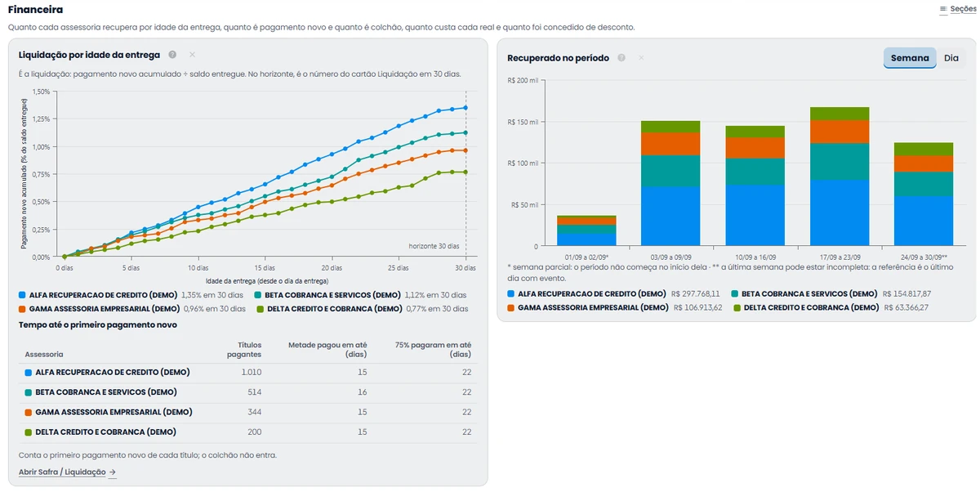Viewport: 980px width, 492px height.
Task: Click the 16 days value in BETA row
Action: point(363,392)
